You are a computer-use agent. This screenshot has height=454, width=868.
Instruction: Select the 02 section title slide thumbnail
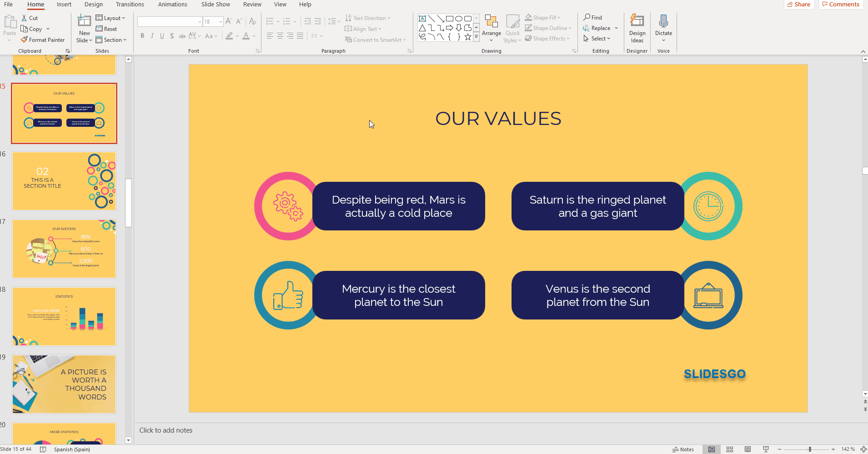pos(64,181)
